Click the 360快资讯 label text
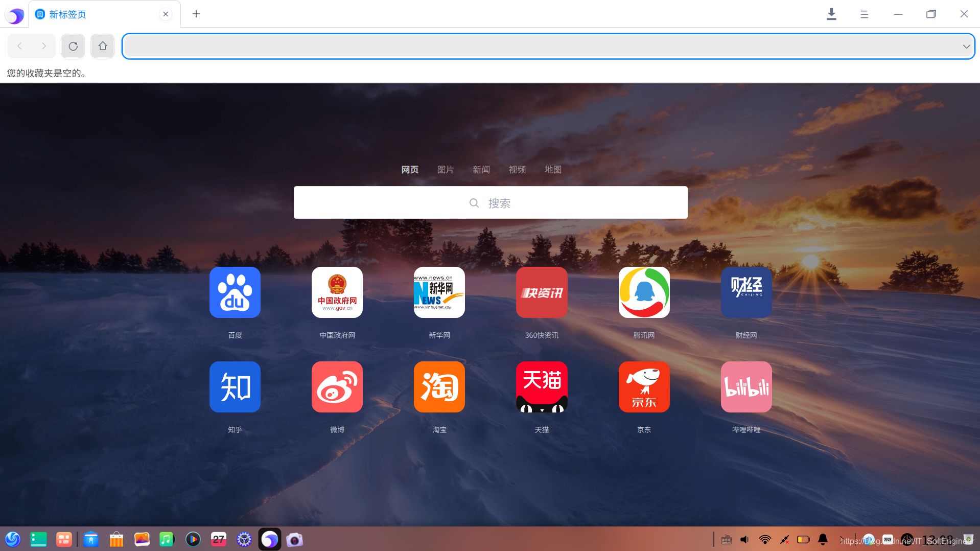This screenshot has width=980, height=551. (542, 335)
